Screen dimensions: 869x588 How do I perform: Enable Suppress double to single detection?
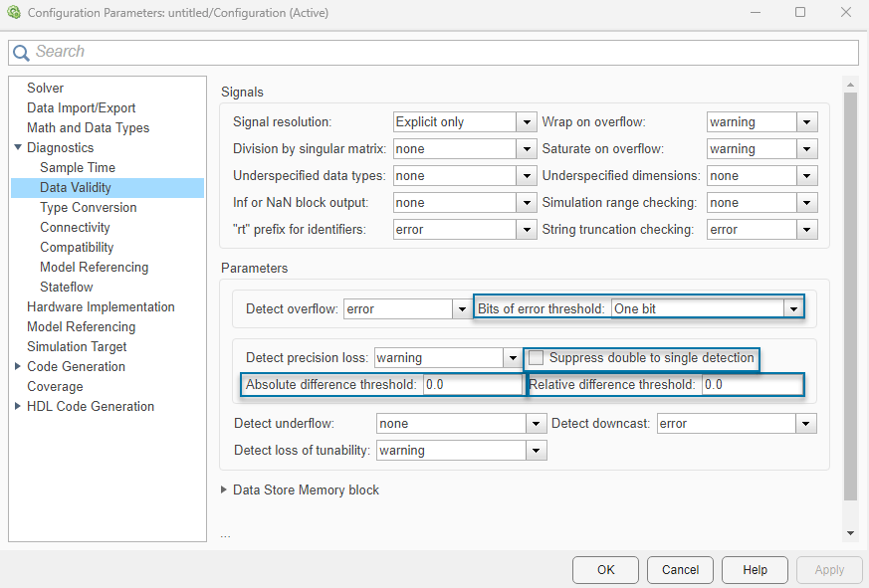[x=536, y=358]
